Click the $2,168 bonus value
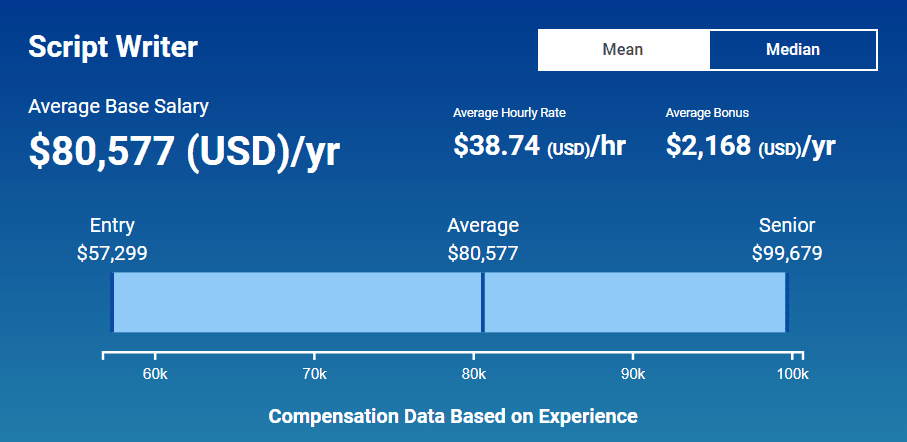 click(750, 146)
